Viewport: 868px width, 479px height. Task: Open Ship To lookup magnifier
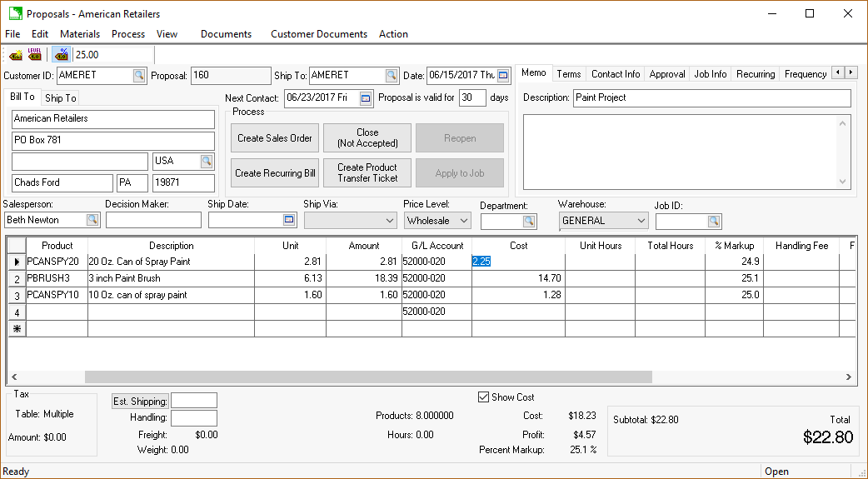[392, 75]
